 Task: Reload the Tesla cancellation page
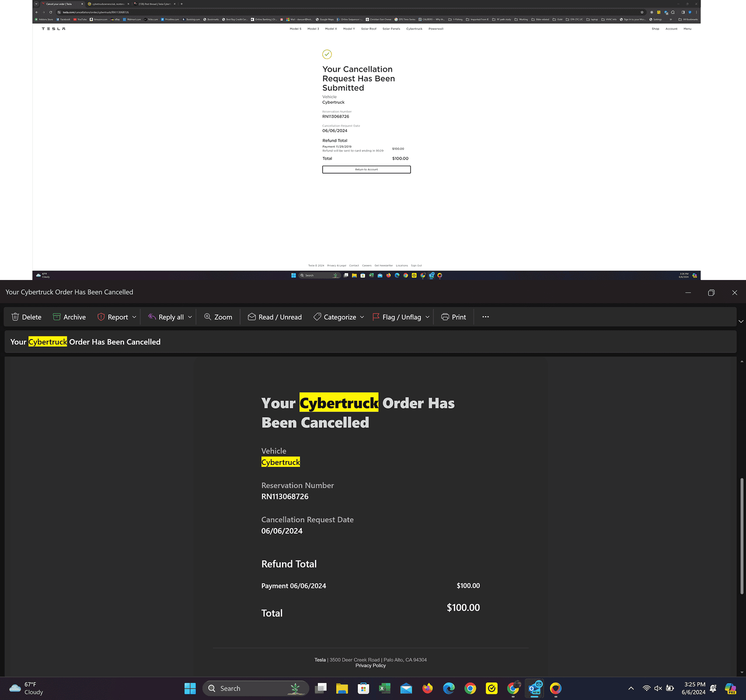point(51,12)
